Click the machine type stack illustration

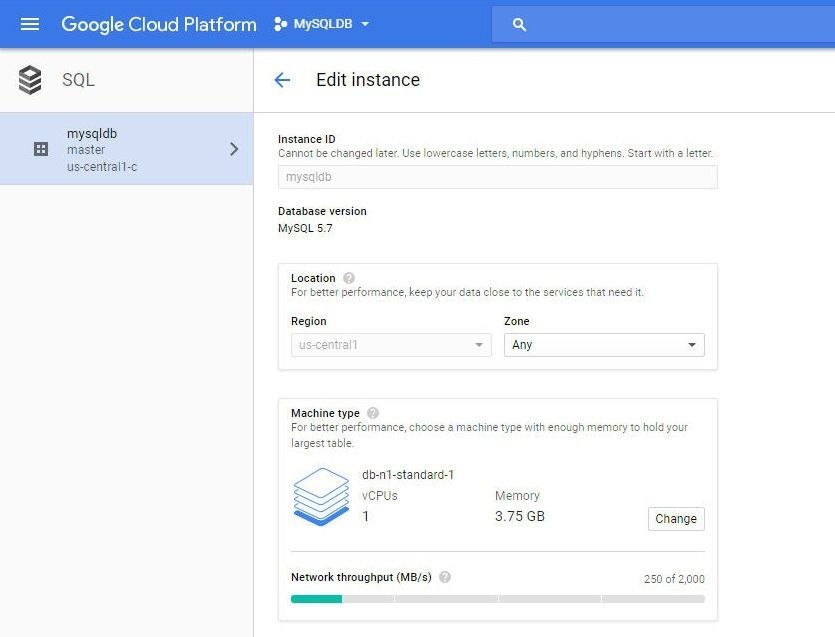click(x=321, y=496)
